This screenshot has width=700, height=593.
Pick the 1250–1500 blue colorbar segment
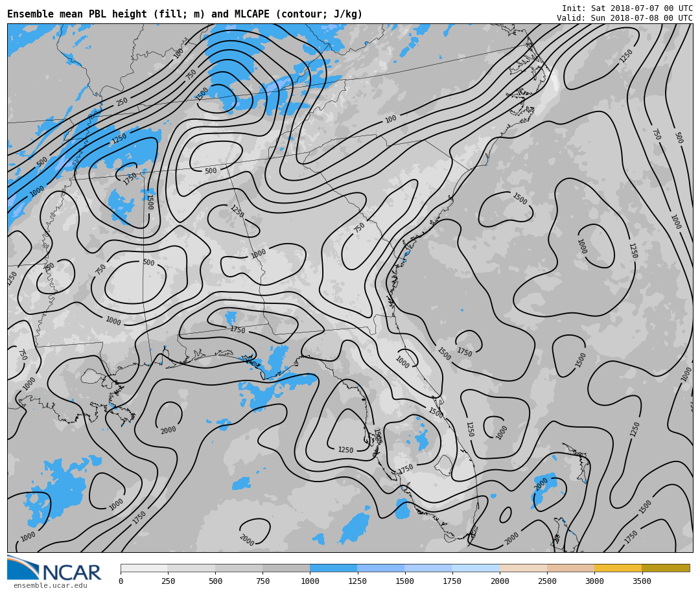[381, 568]
